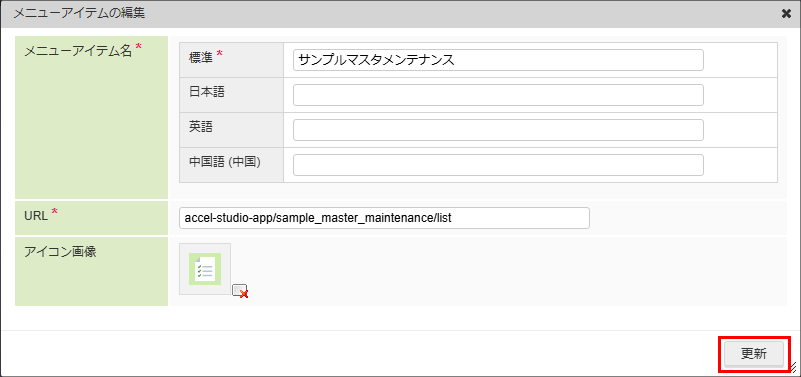Click the 中国語 (中国) row label
The width and height of the screenshot is (801, 377).
click(x=225, y=161)
